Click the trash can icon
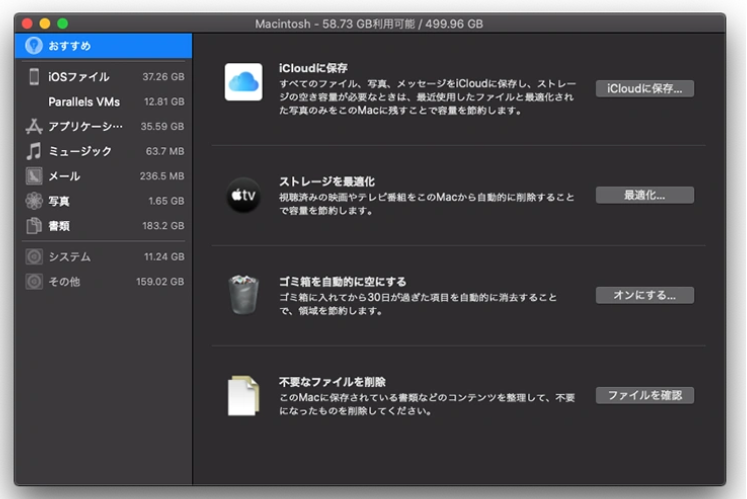This screenshot has height=499, width=747. tap(243, 295)
